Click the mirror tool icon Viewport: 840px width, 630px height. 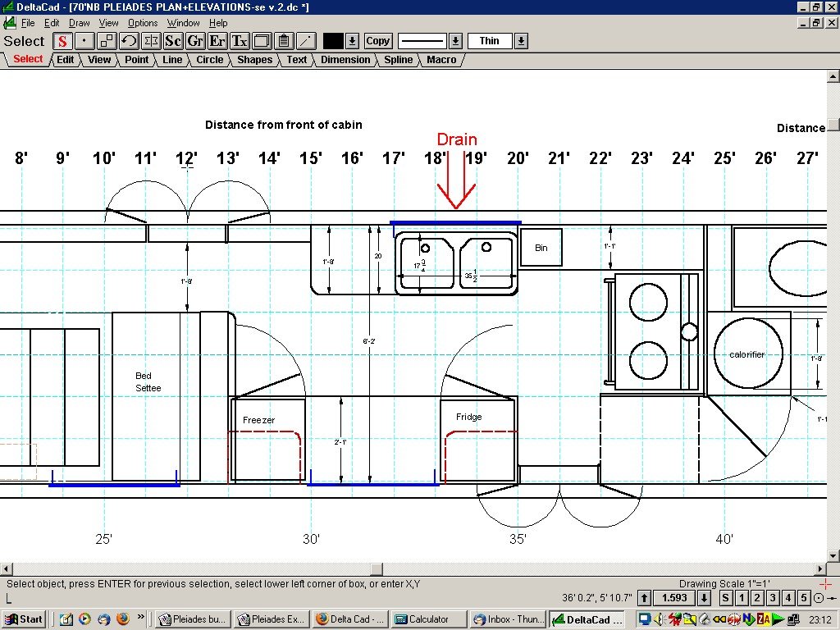(x=150, y=41)
